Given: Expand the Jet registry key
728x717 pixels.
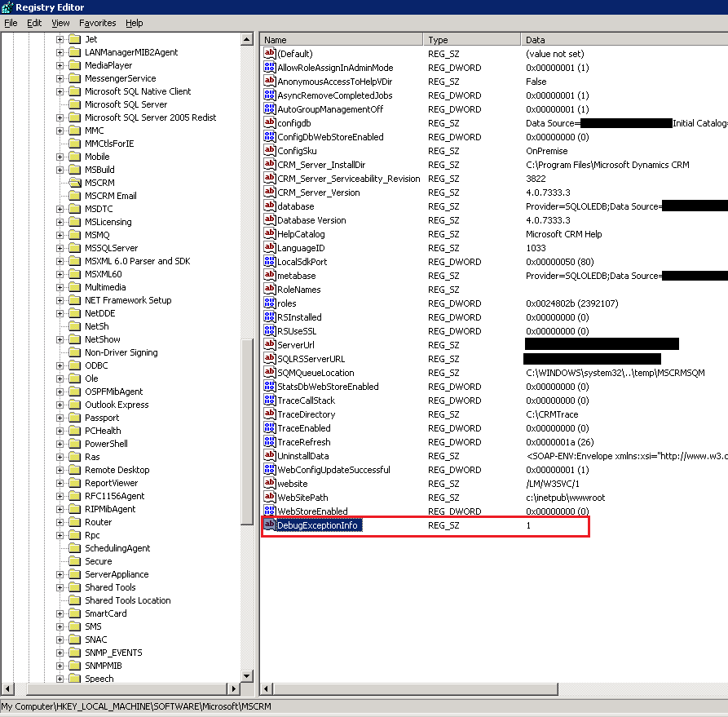Looking at the screenshot, I should (x=60, y=39).
